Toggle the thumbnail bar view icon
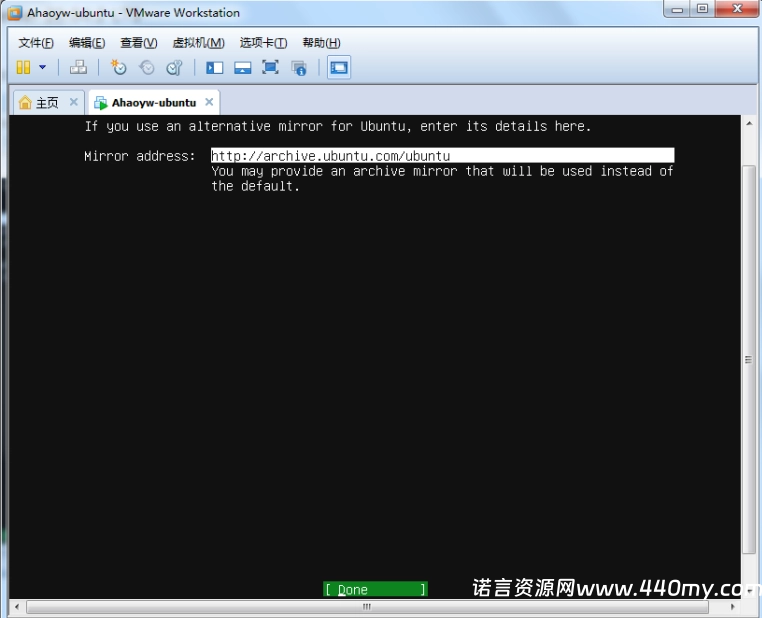 242,68
